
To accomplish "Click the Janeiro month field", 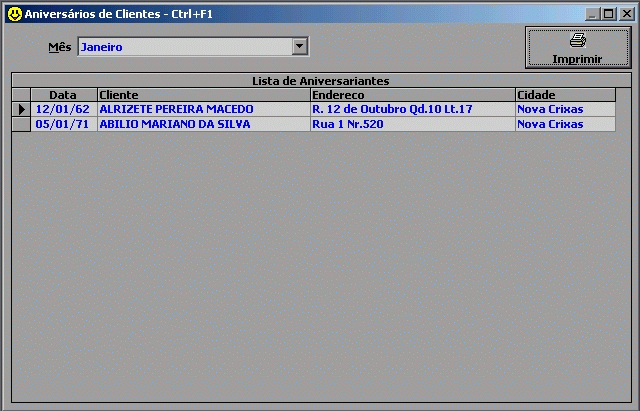I will [184, 47].
